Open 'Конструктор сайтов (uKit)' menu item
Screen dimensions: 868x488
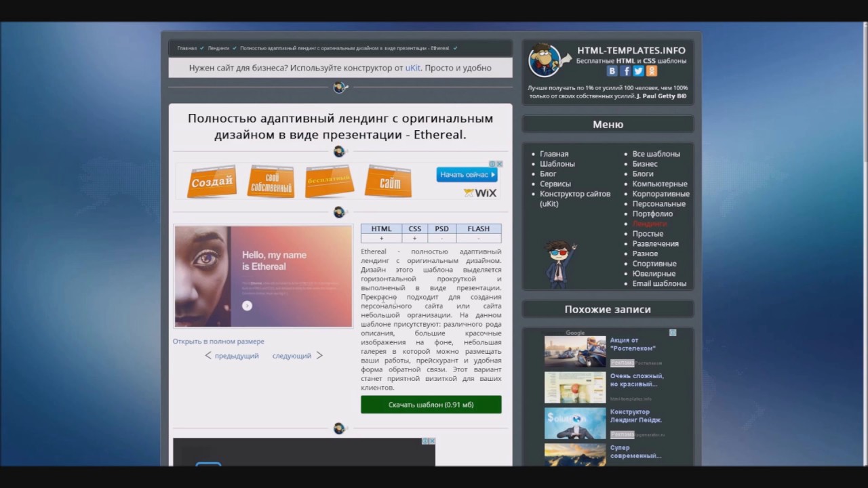pos(575,199)
